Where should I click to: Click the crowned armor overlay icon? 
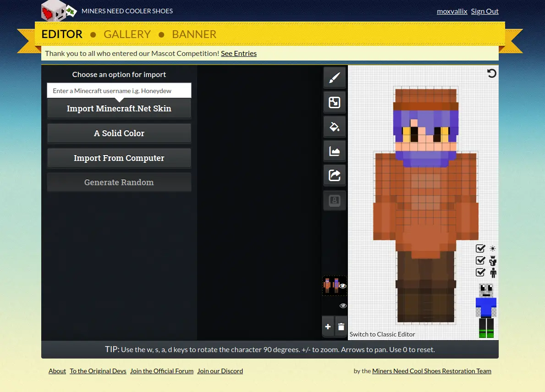(492, 260)
